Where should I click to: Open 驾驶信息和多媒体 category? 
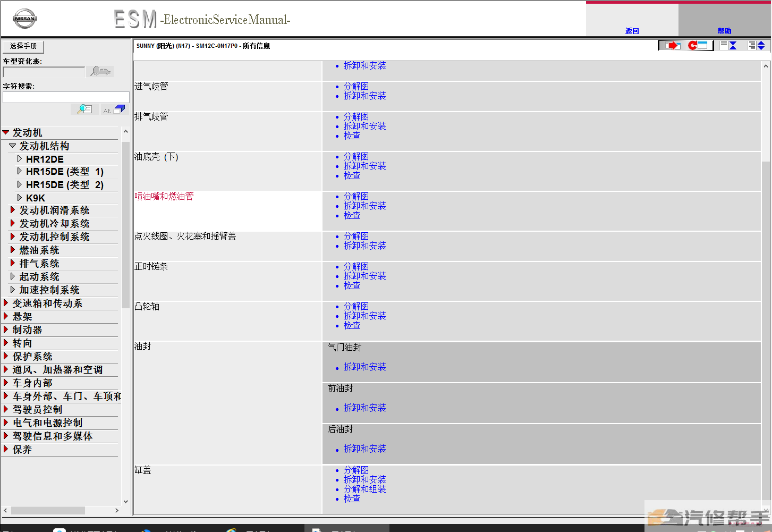[x=53, y=436]
